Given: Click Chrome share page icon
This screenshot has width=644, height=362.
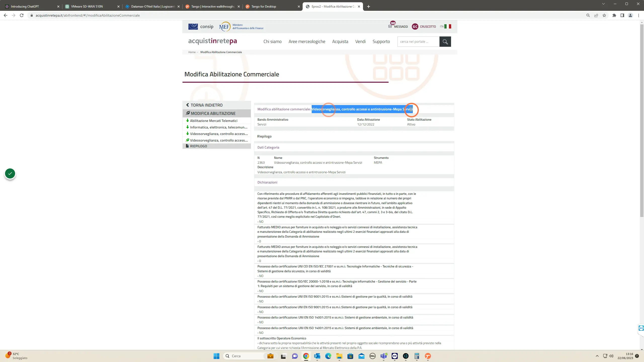Looking at the screenshot, I should tap(596, 15).
